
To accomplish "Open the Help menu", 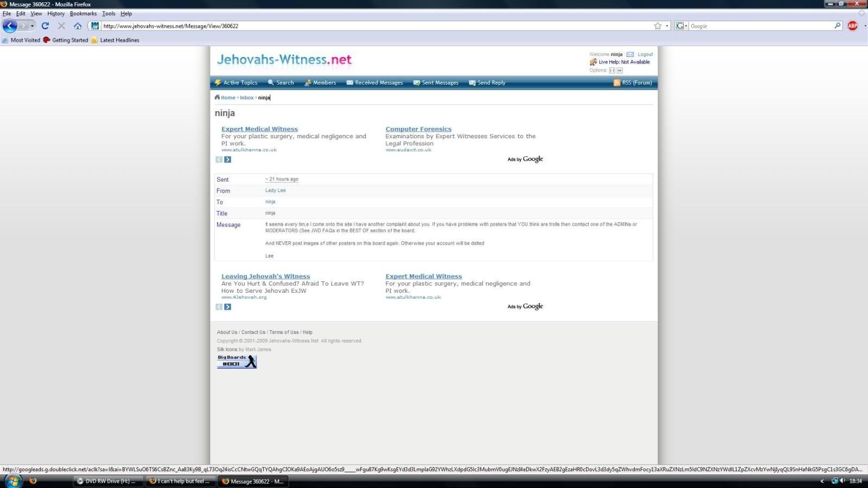I will [x=126, y=14].
